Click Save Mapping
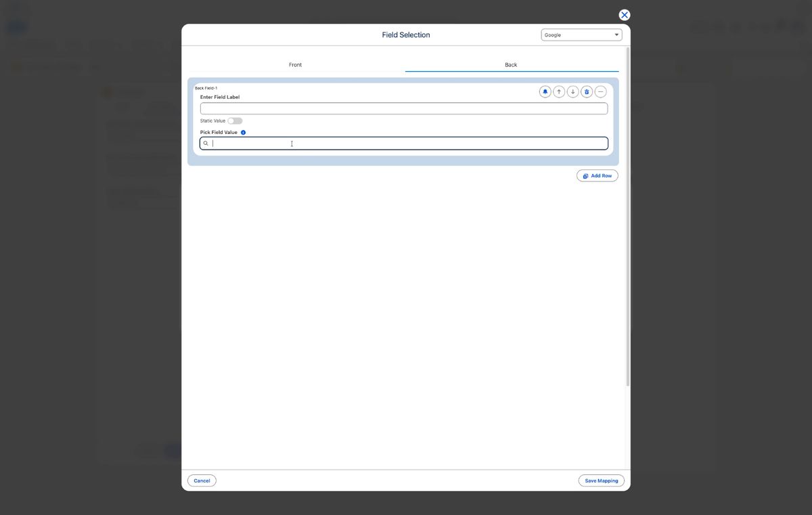 [x=602, y=480]
